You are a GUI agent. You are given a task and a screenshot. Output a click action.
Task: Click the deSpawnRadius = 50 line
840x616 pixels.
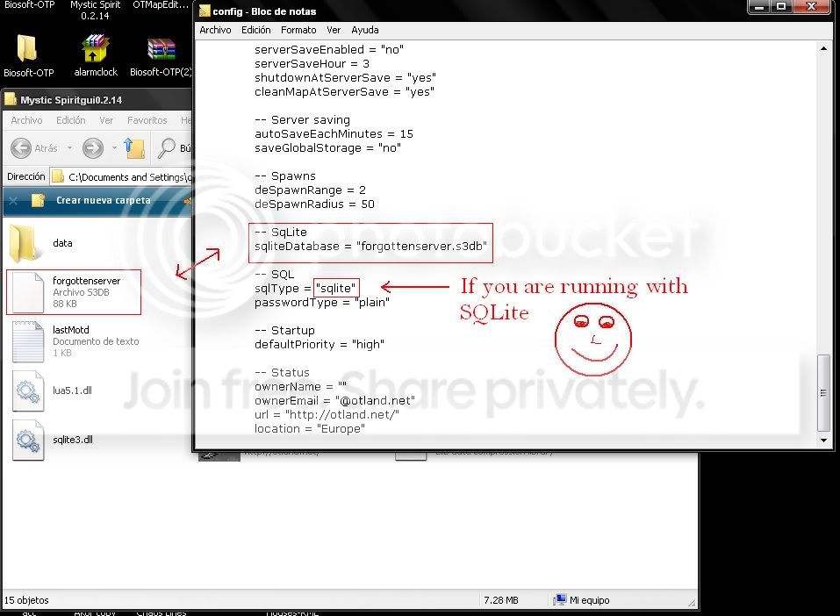pyautogui.click(x=314, y=204)
